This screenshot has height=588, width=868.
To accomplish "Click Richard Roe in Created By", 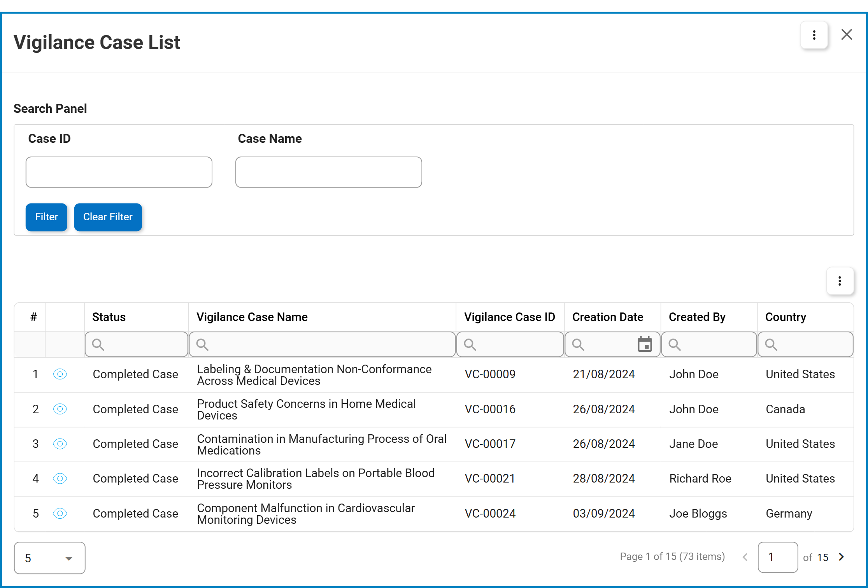I will coord(700,479).
